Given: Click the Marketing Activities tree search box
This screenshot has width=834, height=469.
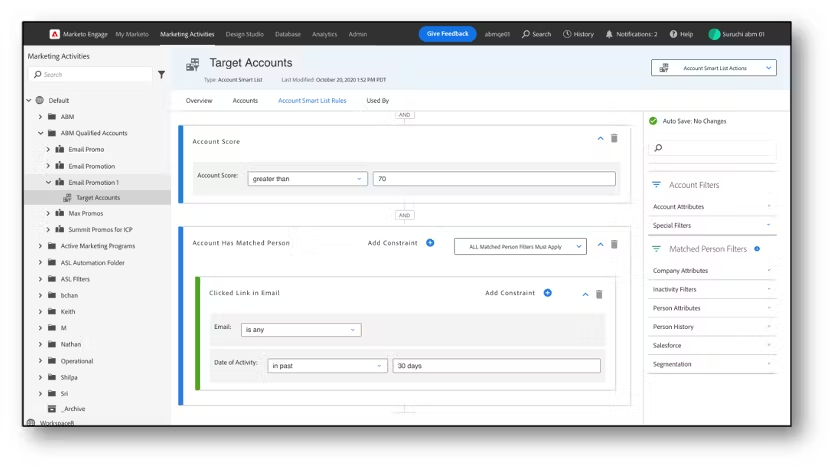Looking at the screenshot, I should click(x=90, y=74).
